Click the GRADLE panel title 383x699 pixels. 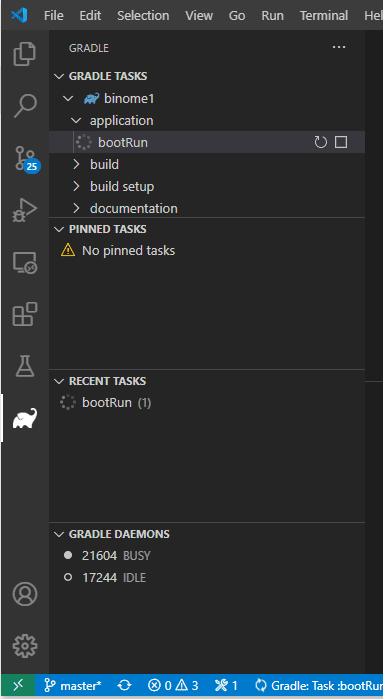click(89, 48)
